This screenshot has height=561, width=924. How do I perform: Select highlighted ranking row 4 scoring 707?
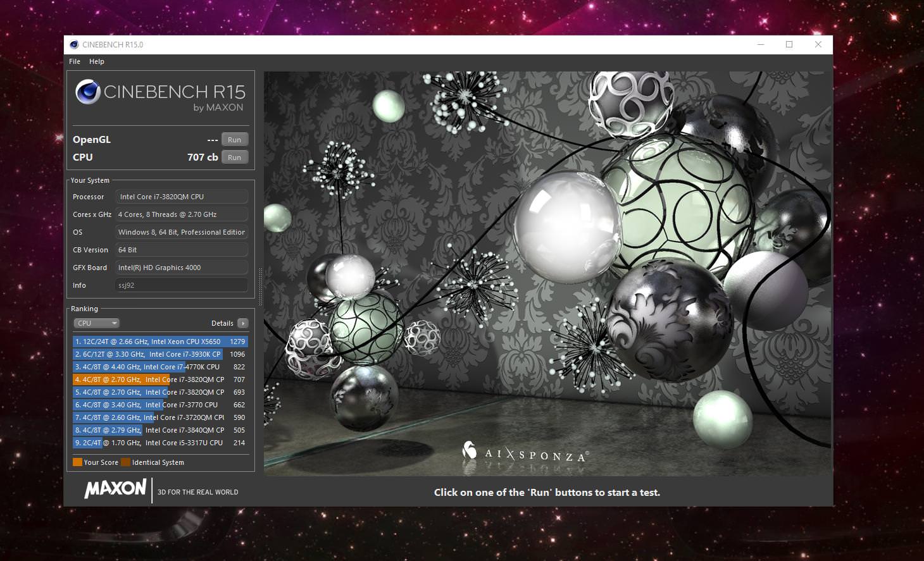coord(160,379)
